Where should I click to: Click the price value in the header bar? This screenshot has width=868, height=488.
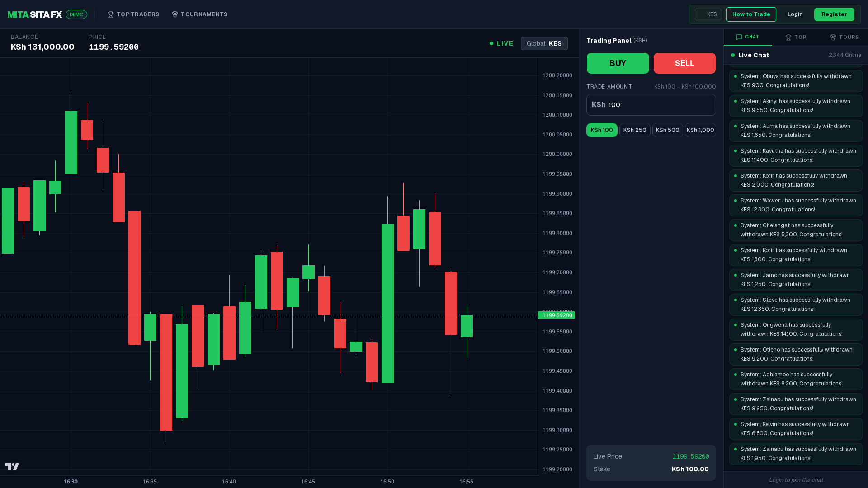(x=114, y=47)
